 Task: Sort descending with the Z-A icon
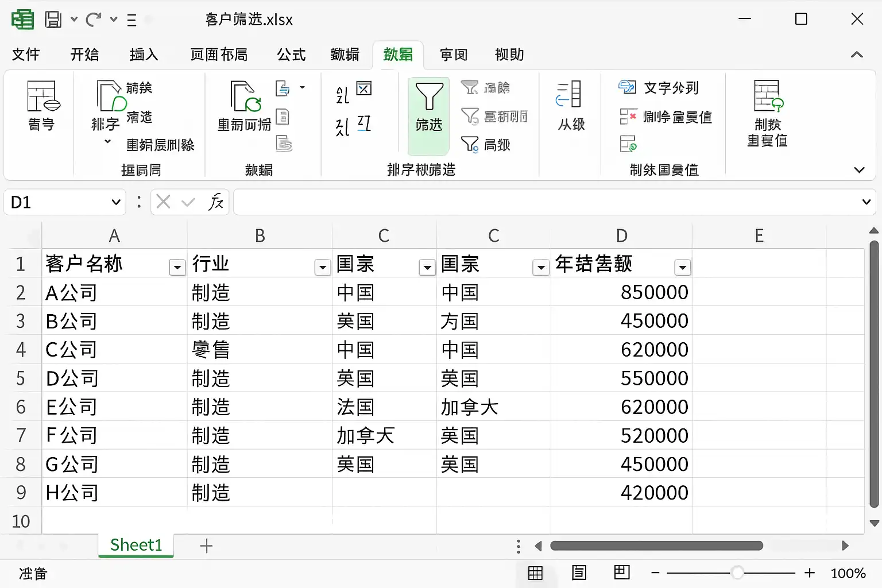[343, 126]
